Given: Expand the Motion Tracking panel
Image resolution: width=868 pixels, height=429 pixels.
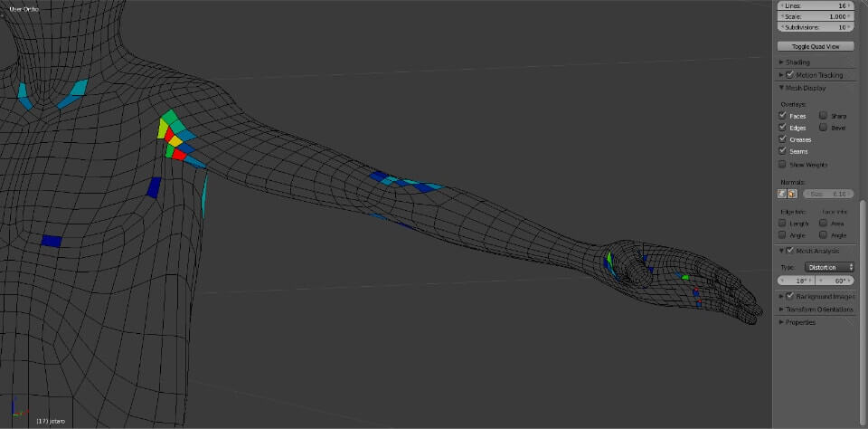Looking at the screenshot, I should (x=781, y=75).
